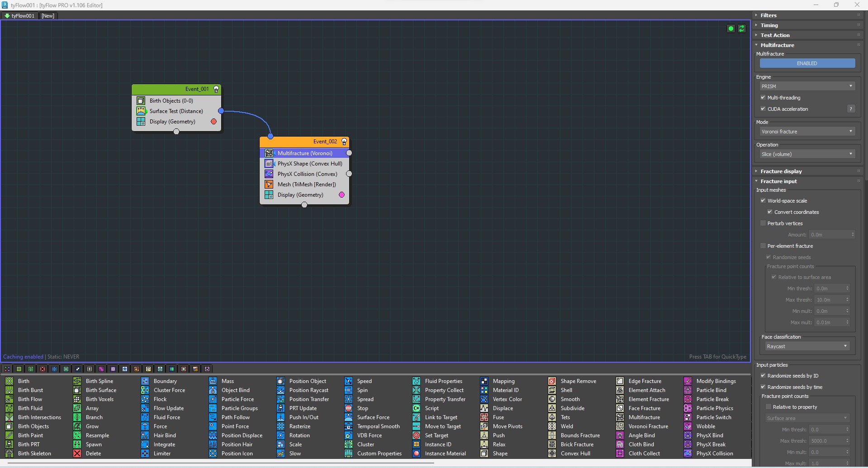Select the Stop operator icon
Image resolution: width=868 pixels, height=468 pixels.
point(348,408)
